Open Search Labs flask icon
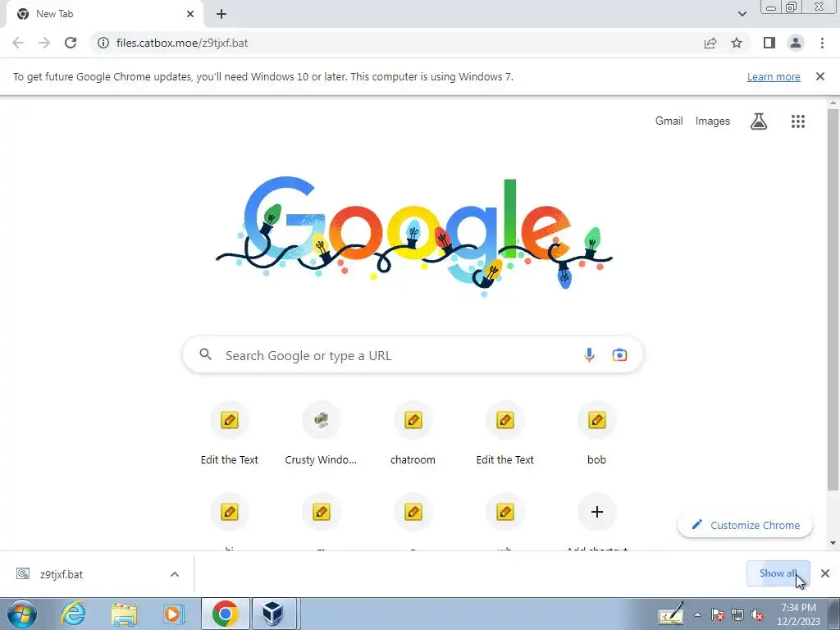 [759, 121]
